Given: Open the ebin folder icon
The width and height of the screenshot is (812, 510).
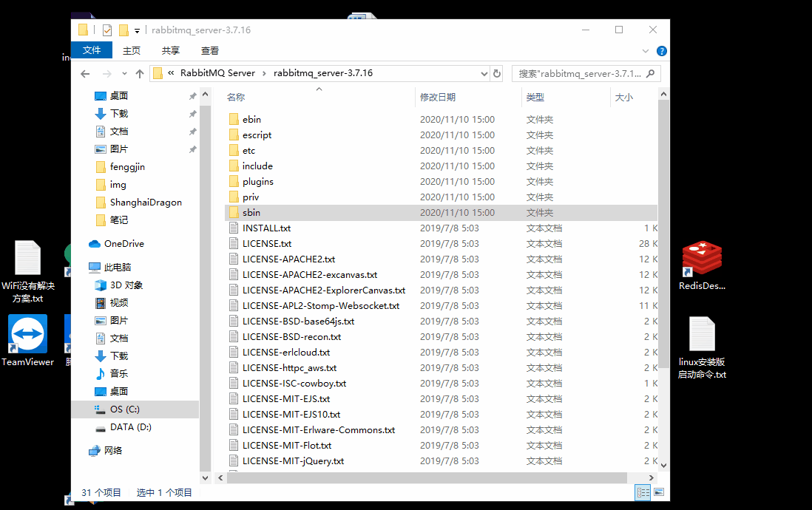Looking at the screenshot, I should [x=234, y=119].
